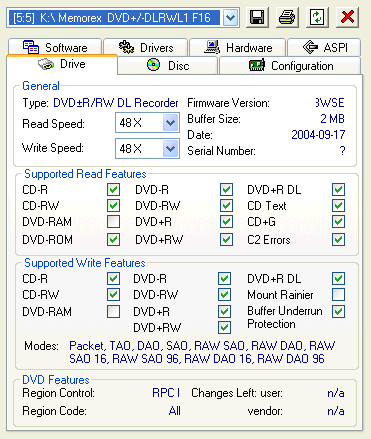Click the serial number question mark value
Screen dimensions: 371x439
point(342,151)
